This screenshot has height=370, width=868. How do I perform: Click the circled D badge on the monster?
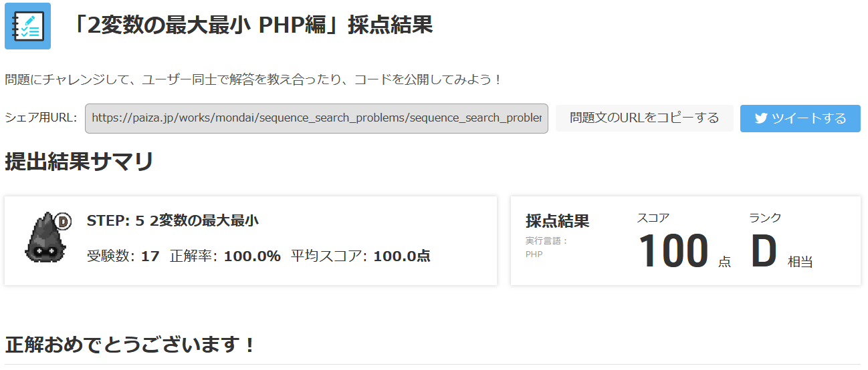coord(64,220)
